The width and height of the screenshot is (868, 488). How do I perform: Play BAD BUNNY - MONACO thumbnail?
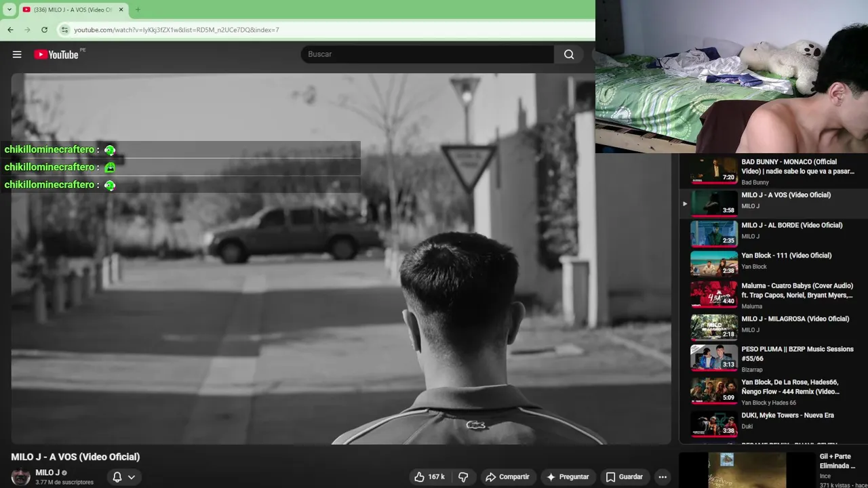(x=714, y=171)
